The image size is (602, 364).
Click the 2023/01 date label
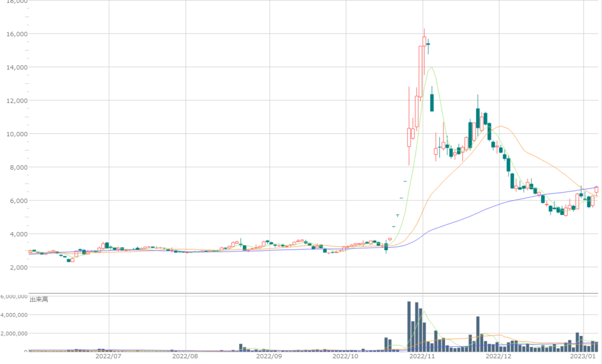(583, 356)
